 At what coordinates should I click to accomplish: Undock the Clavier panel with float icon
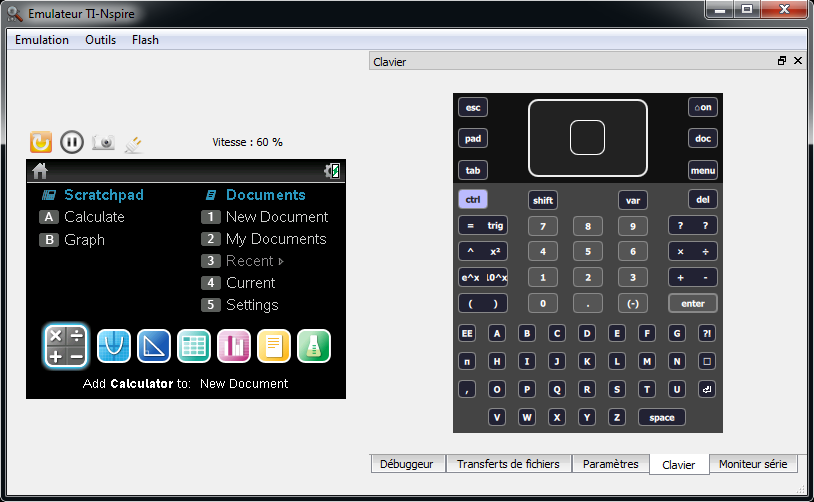(782, 61)
